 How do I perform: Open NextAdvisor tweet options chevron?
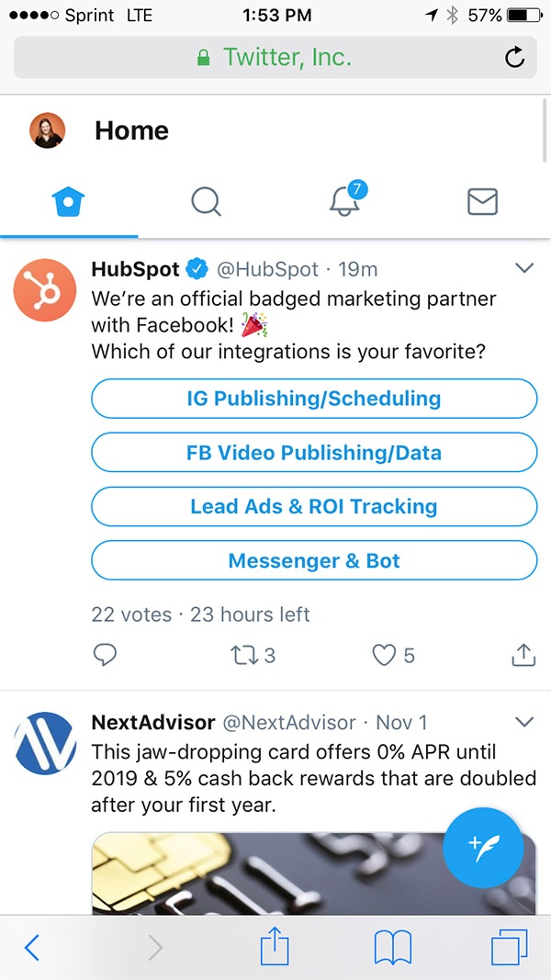[524, 721]
